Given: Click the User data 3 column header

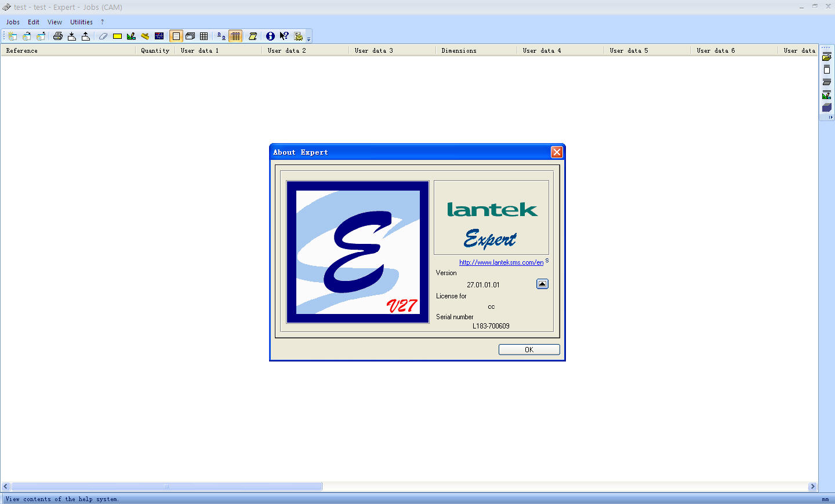Looking at the screenshot, I should click(x=392, y=50).
